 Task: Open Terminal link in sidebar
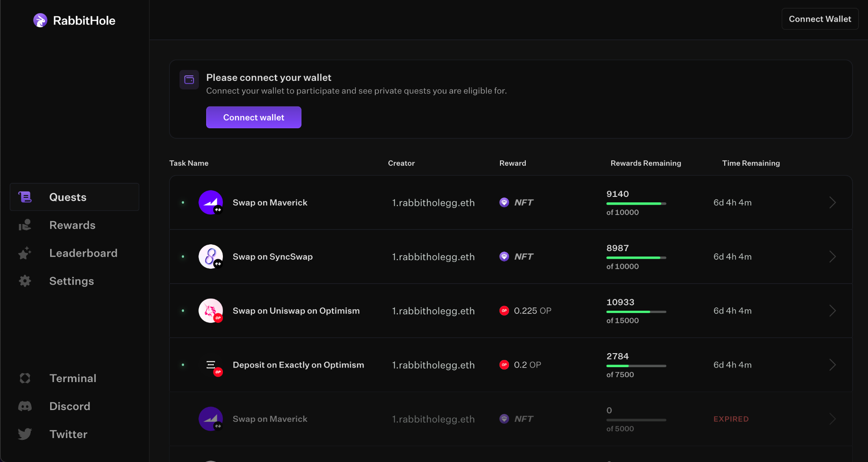(75, 378)
